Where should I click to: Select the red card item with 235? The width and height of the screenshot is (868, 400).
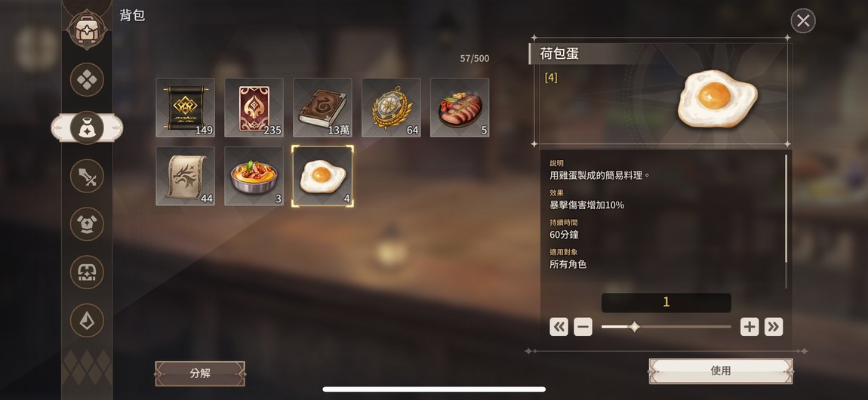pos(254,107)
